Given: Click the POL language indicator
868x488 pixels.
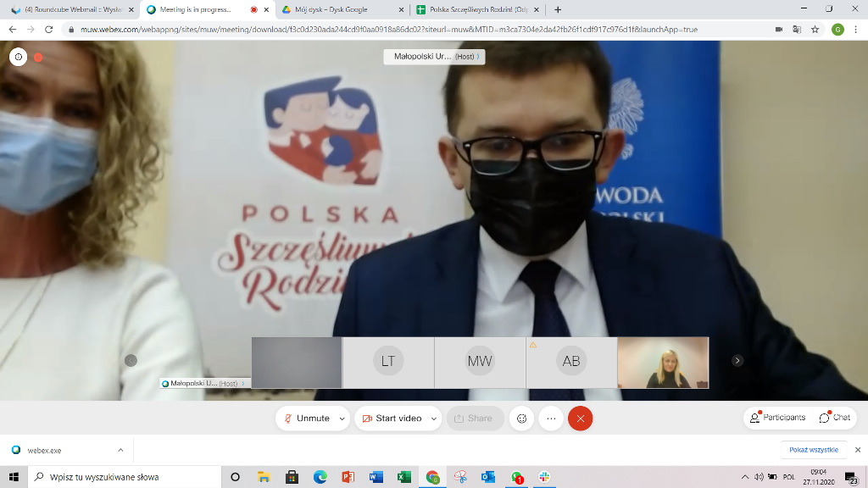Looking at the screenshot, I should point(789,477).
